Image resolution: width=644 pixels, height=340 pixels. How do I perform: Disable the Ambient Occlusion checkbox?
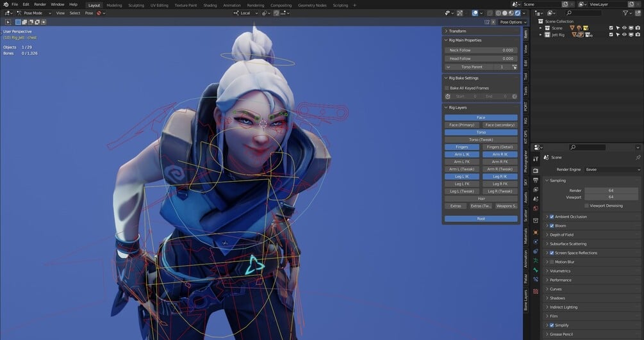point(552,216)
